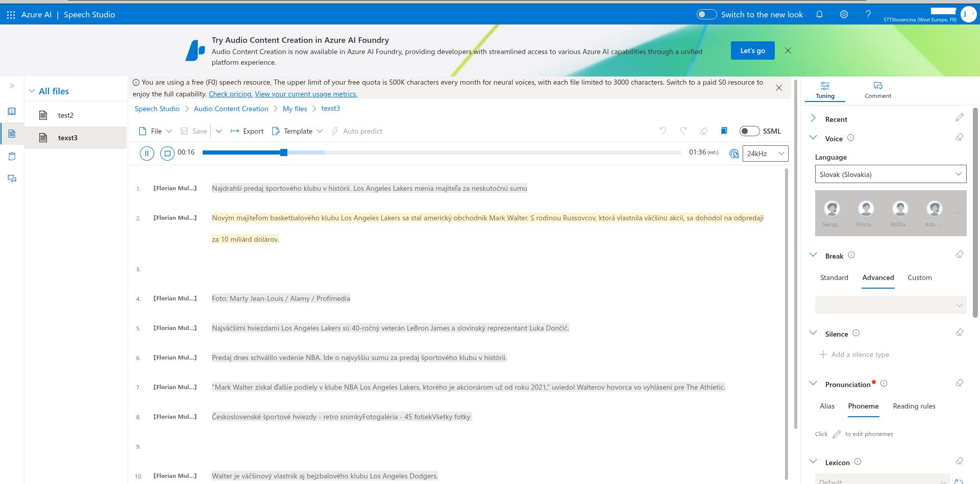Switch to the Standard break tab

(x=834, y=277)
